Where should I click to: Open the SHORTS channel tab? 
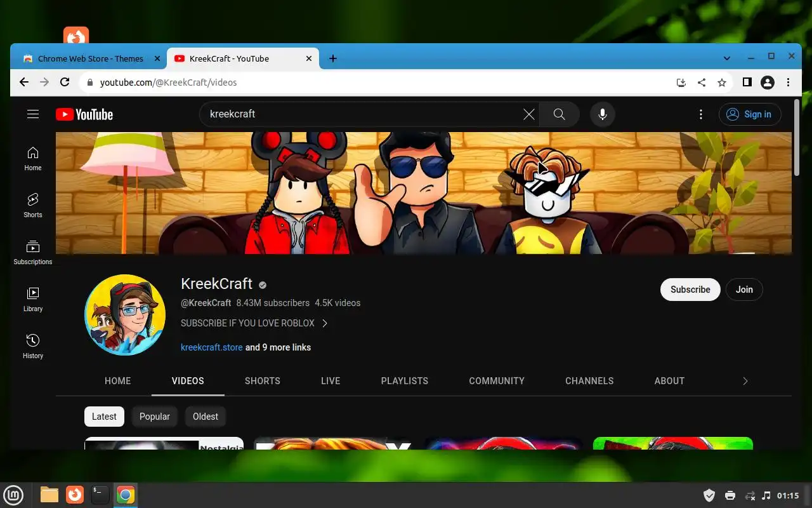(x=263, y=381)
